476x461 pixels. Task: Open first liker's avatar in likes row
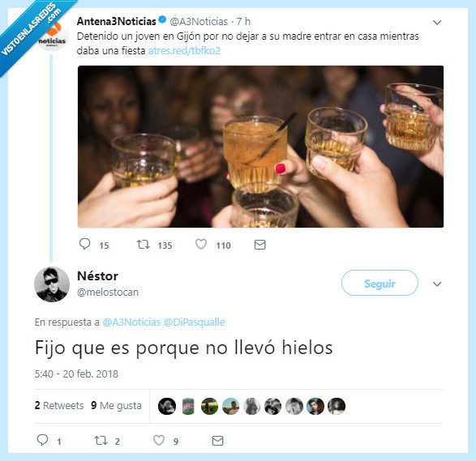click(167, 406)
